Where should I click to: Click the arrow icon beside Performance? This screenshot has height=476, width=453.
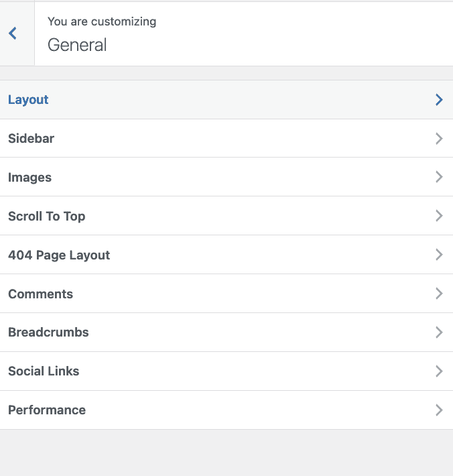point(439,410)
